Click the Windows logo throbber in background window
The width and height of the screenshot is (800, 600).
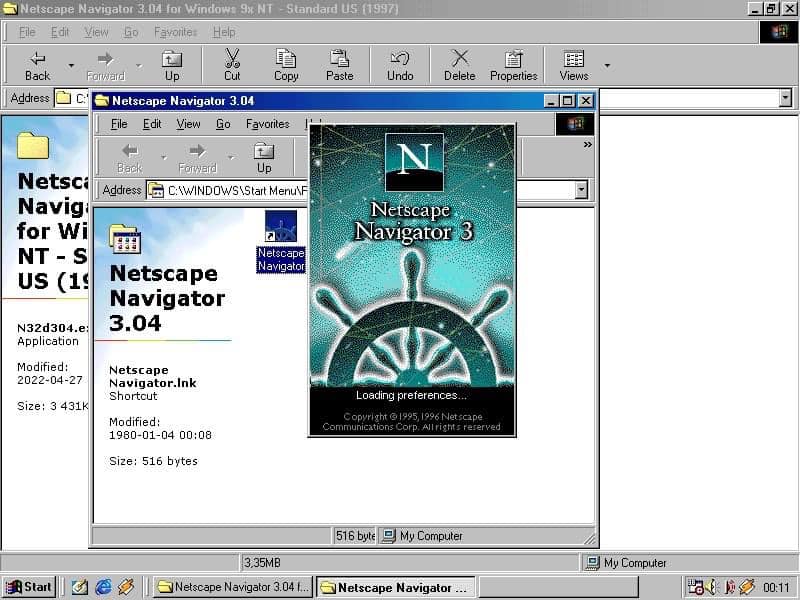(x=779, y=32)
